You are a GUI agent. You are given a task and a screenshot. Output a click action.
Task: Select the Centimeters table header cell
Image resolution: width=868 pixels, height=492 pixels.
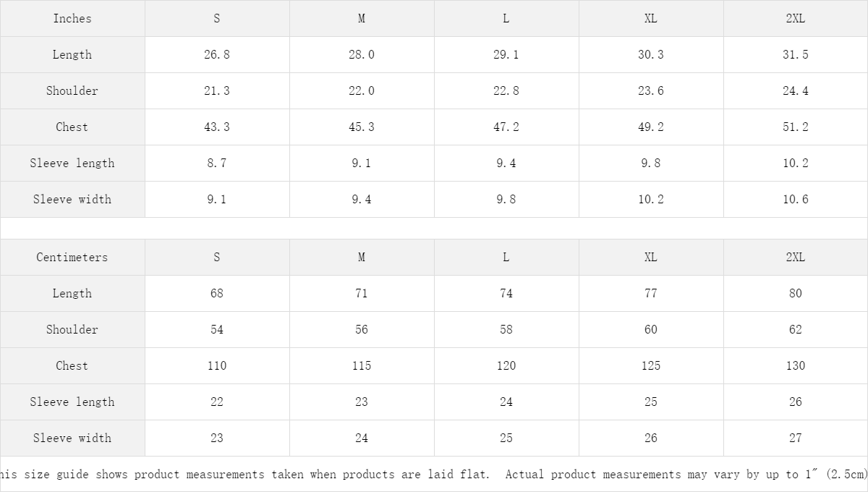click(x=72, y=258)
